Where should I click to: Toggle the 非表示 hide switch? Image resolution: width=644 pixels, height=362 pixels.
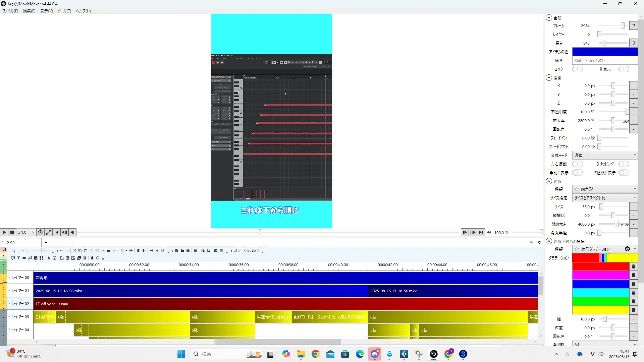pyautogui.click(x=623, y=69)
